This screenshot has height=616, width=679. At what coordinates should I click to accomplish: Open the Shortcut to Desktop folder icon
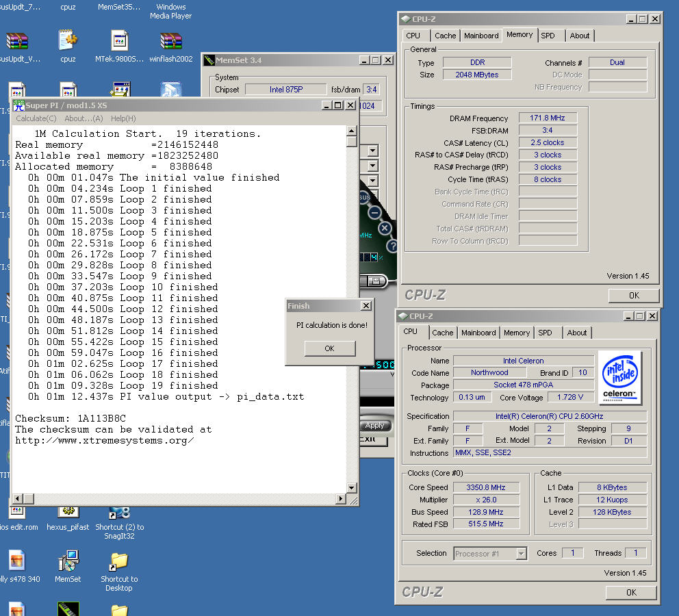pos(119,561)
